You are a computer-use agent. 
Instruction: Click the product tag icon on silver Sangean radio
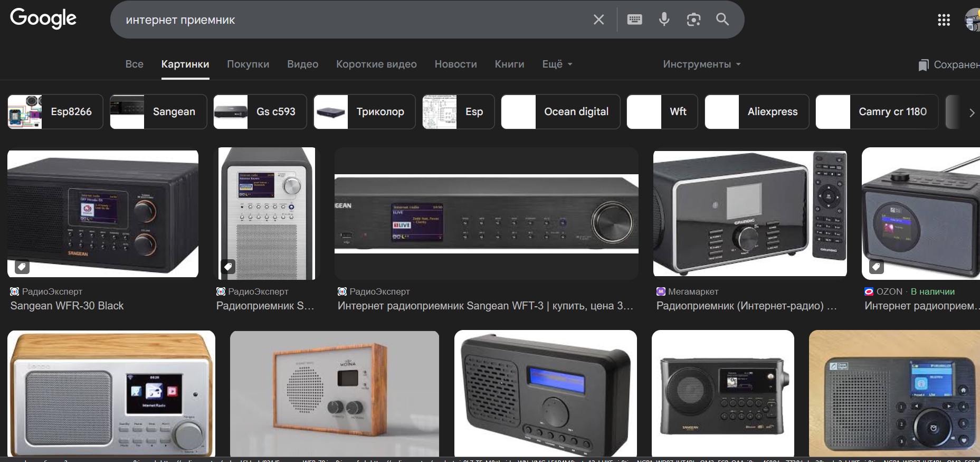click(x=228, y=267)
